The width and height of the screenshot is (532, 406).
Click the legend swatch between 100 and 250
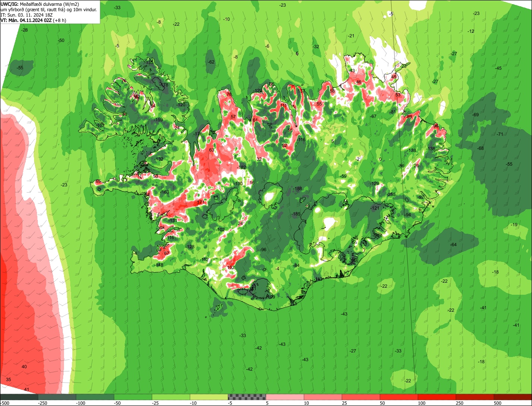coord(437,397)
